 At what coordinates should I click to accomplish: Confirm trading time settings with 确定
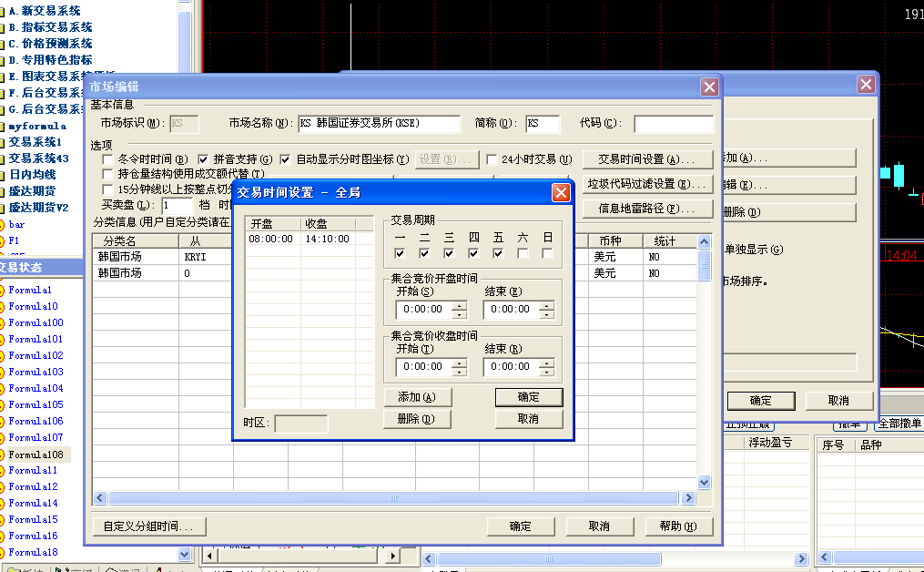(528, 397)
